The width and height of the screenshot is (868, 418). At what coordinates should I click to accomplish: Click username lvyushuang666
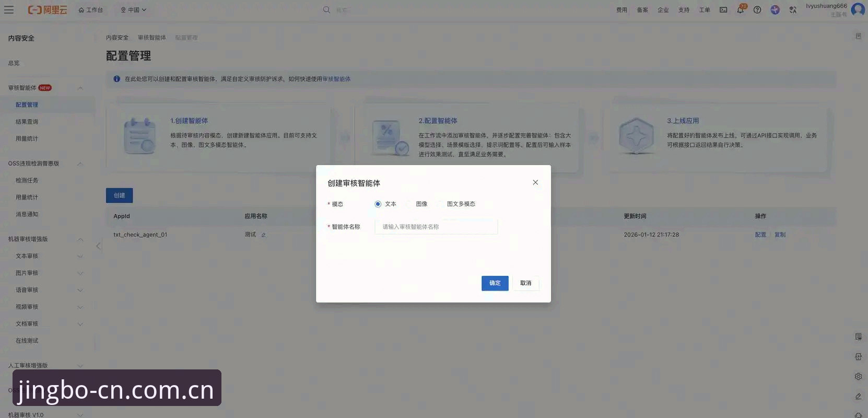point(826,6)
